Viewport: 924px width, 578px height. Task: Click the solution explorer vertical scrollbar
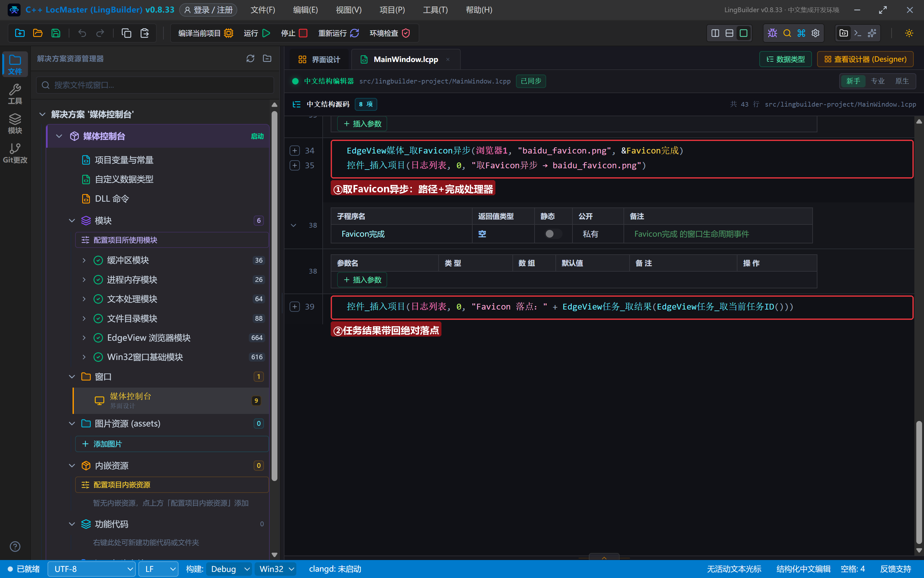(275, 296)
